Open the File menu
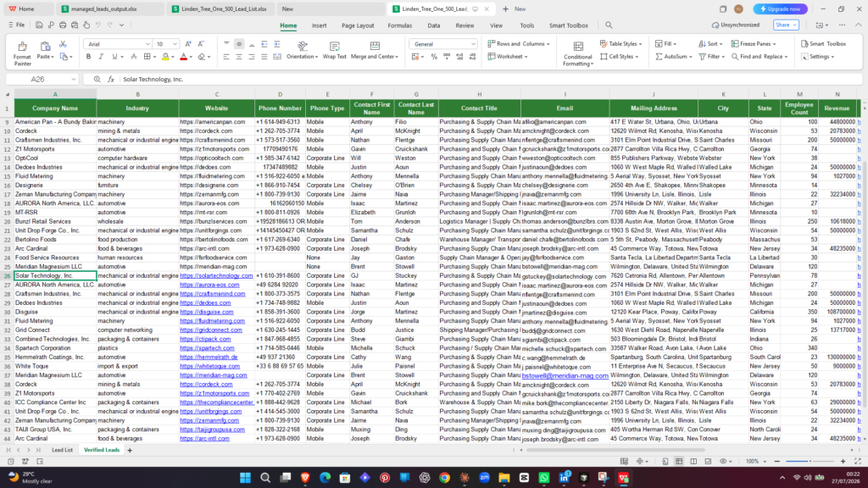 17,25
